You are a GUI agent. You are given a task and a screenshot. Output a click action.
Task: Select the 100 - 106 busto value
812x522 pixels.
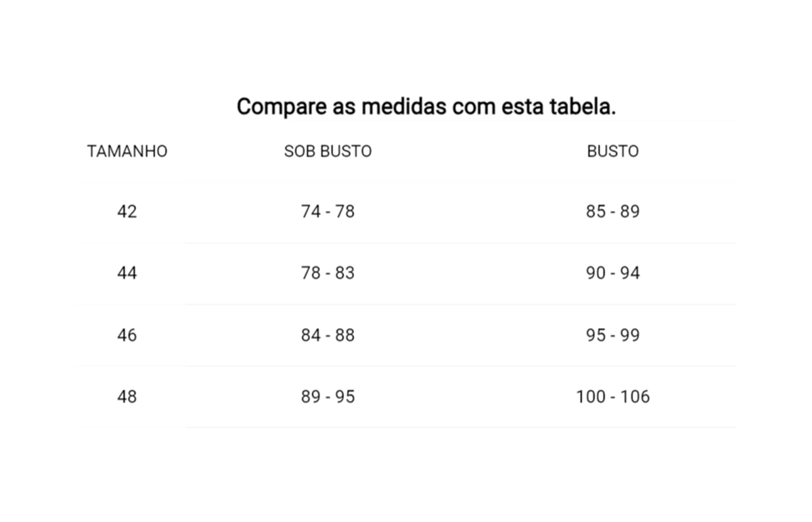[613, 397]
